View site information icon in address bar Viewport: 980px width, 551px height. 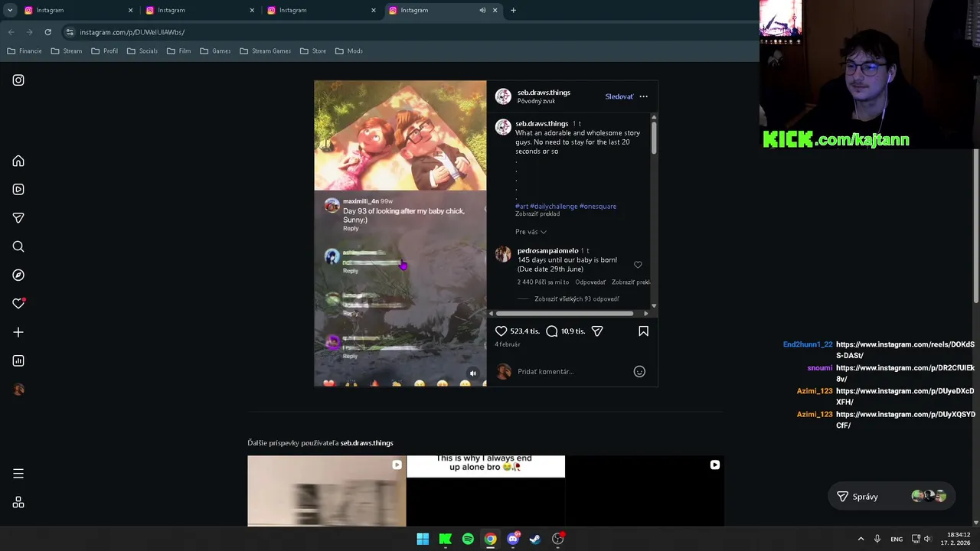click(x=70, y=32)
